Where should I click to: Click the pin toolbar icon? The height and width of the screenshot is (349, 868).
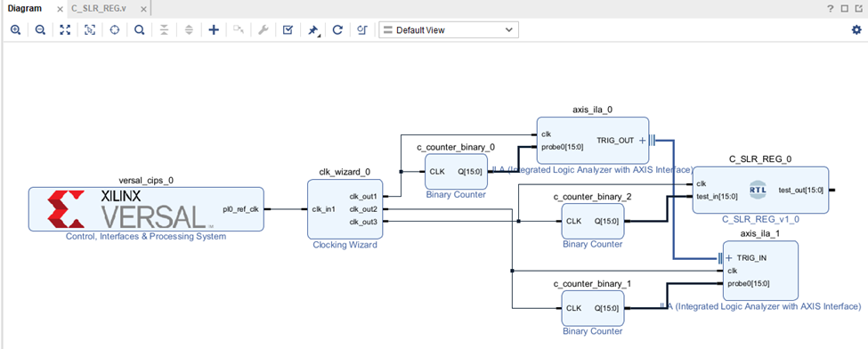click(312, 30)
